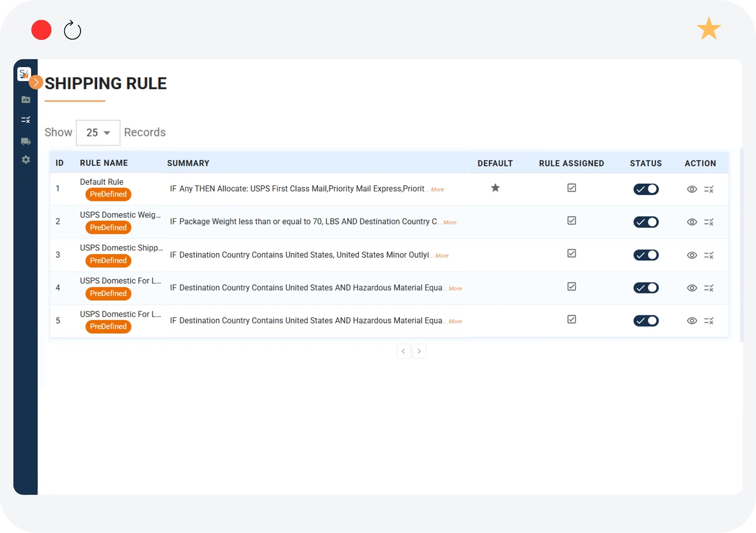756x533 pixels.
Task: Toggle rule assigned checkbox for Default Rule
Action: (572, 188)
